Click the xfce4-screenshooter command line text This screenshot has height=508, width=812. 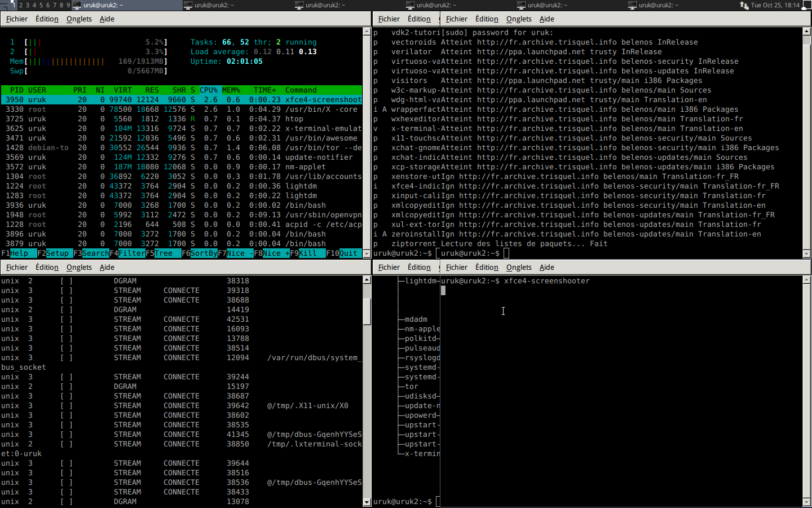547,281
